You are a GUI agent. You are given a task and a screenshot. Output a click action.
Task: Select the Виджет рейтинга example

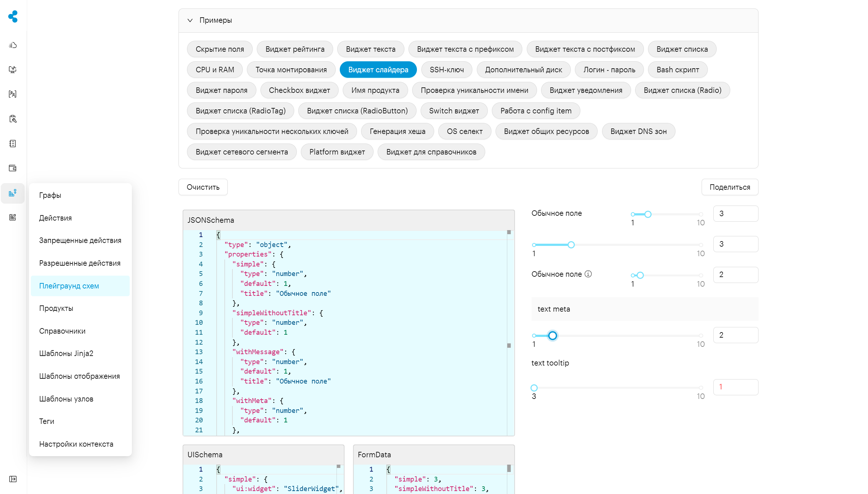tap(295, 49)
